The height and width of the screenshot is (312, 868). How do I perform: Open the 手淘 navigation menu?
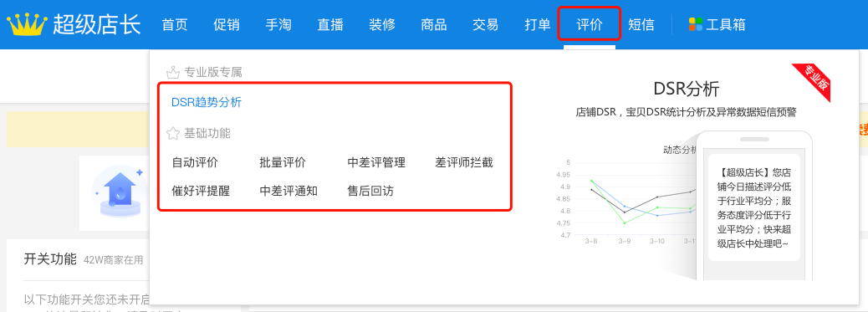pos(278,24)
